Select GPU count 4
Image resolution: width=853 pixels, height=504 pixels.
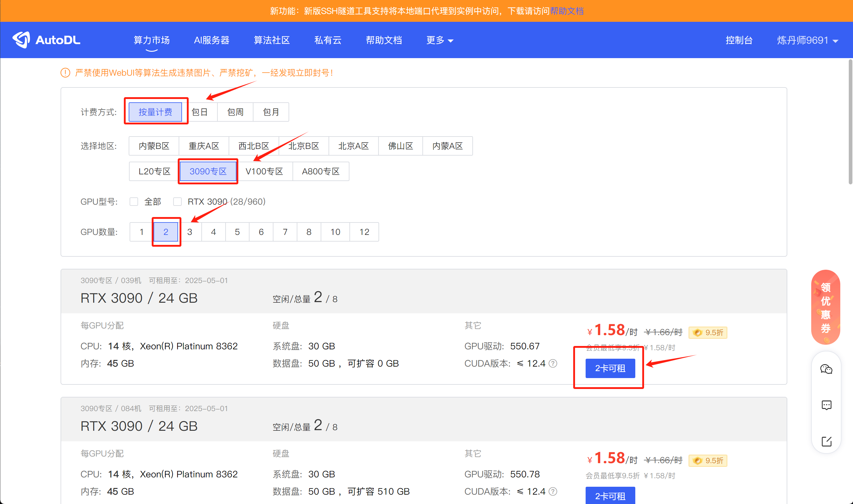(x=213, y=232)
